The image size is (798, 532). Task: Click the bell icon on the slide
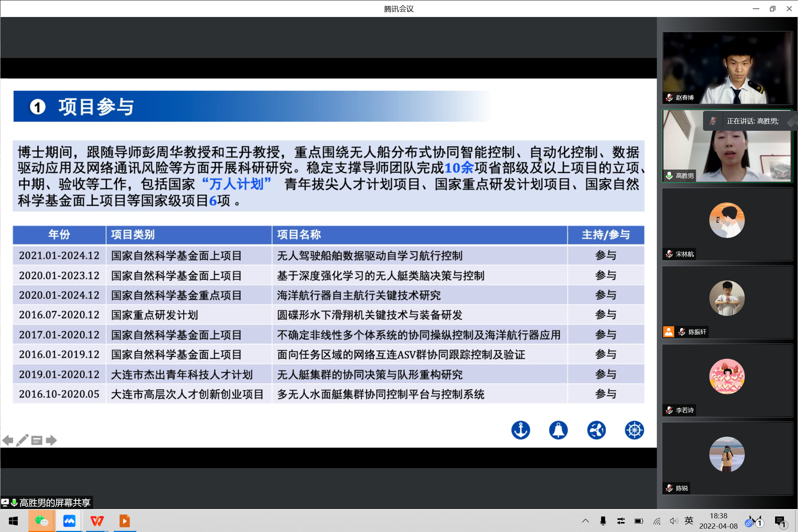tap(558, 430)
